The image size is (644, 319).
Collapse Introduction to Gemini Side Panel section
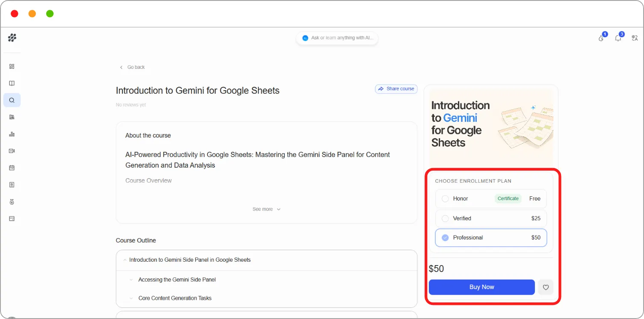click(125, 260)
